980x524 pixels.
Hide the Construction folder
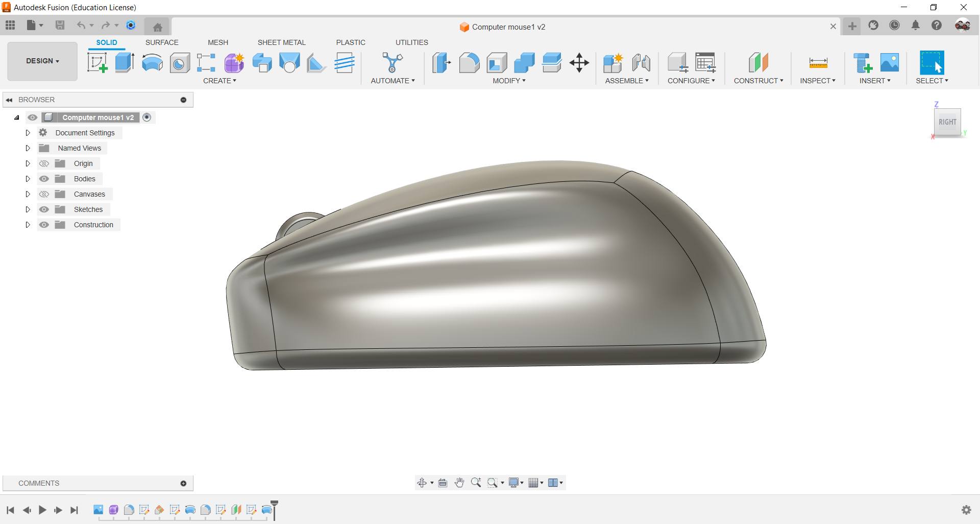[44, 225]
